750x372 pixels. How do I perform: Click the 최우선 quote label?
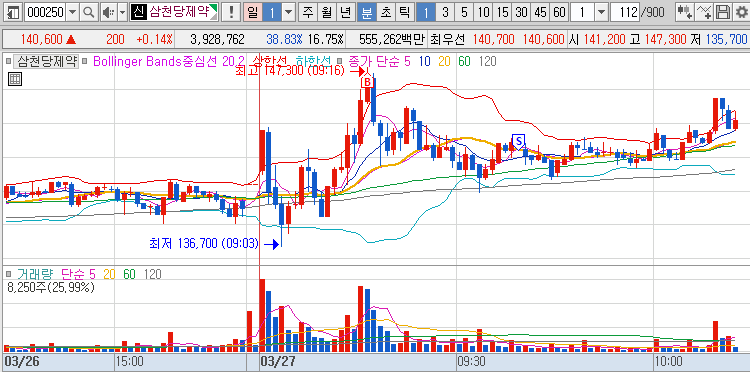pyautogui.click(x=447, y=39)
